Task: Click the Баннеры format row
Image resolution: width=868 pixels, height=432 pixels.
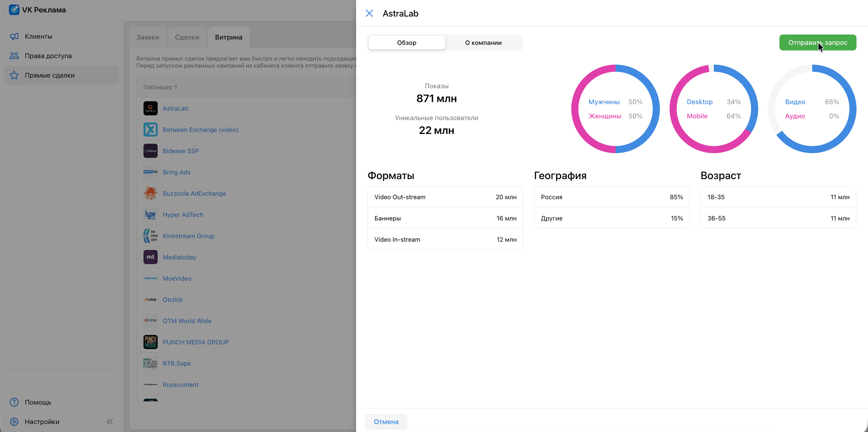Action: coord(445,218)
